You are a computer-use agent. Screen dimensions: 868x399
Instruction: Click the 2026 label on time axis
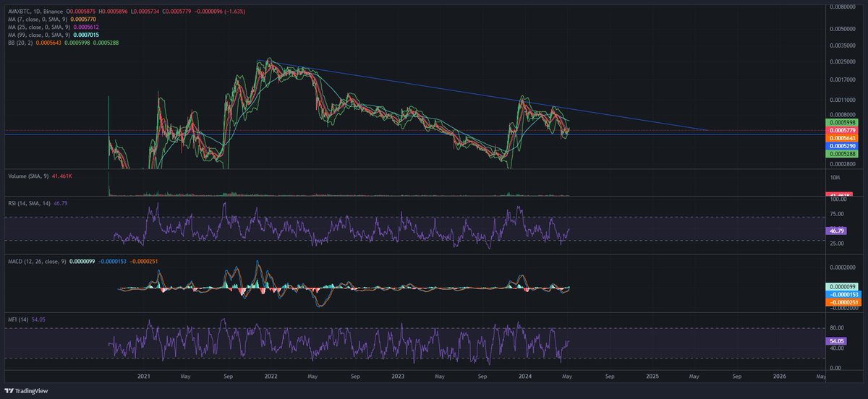tap(780, 377)
